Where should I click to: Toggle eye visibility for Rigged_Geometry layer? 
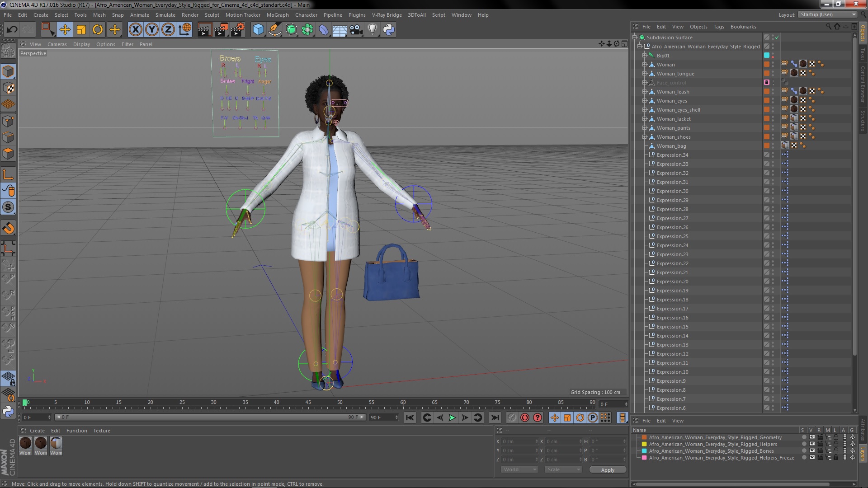point(812,437)
